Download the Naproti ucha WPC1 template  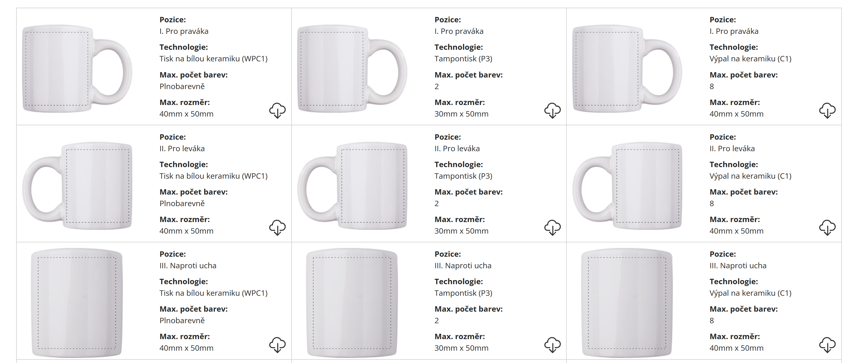pos(277,345)
